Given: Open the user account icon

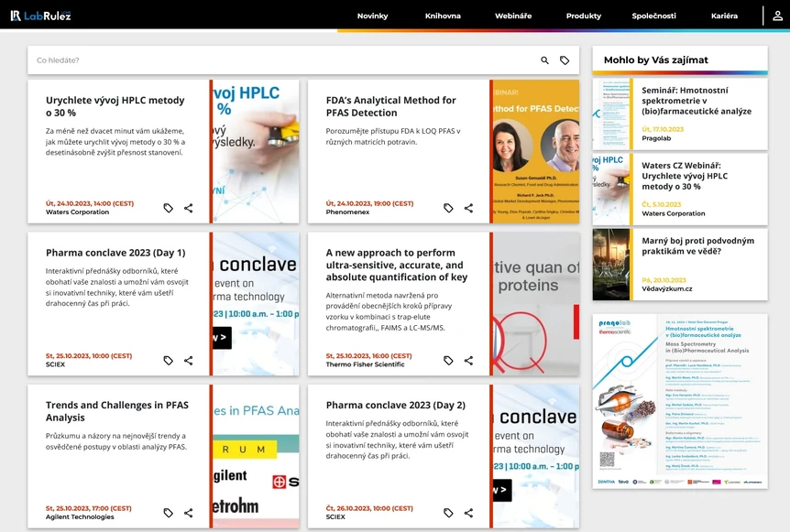Looking at the screenshot, I should pyautogui.click(x=777, y=16).
